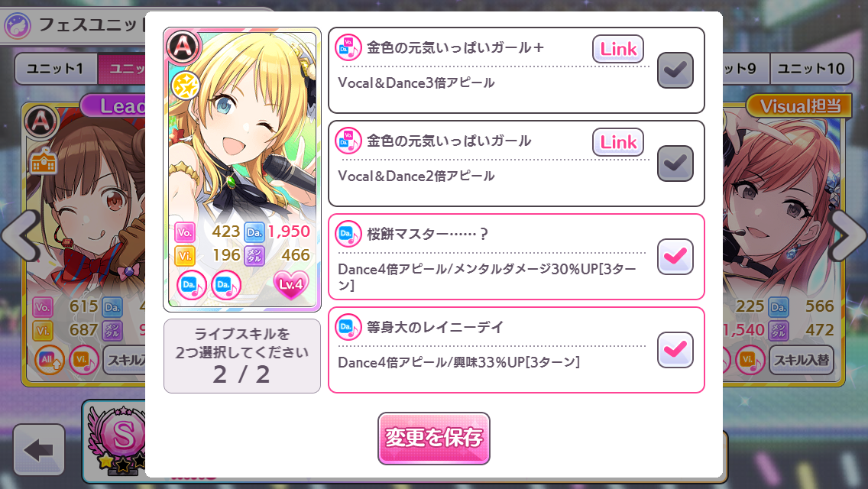Click the blonde idol card thumbnail
868x489 pixels.
(x=242, y=170)
